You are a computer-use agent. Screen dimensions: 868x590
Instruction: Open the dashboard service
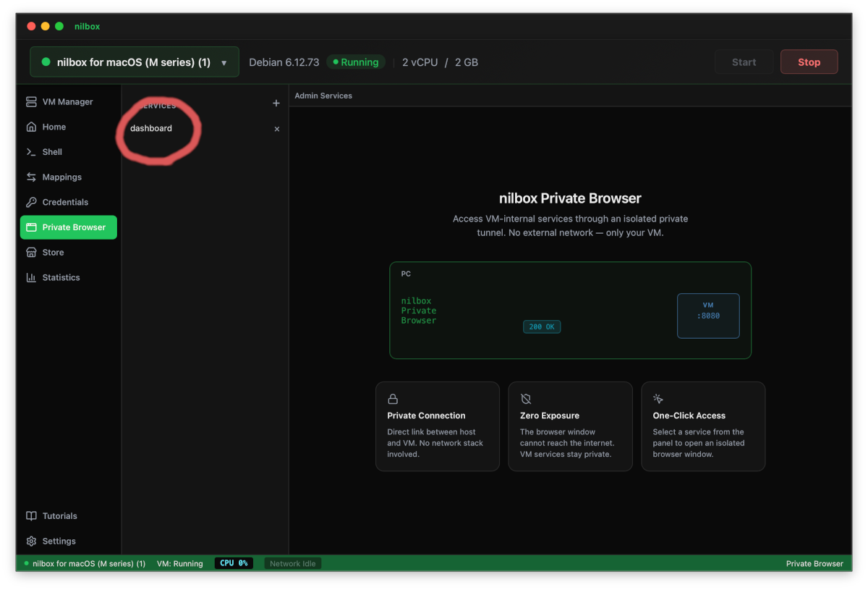[x=150, y=128]
